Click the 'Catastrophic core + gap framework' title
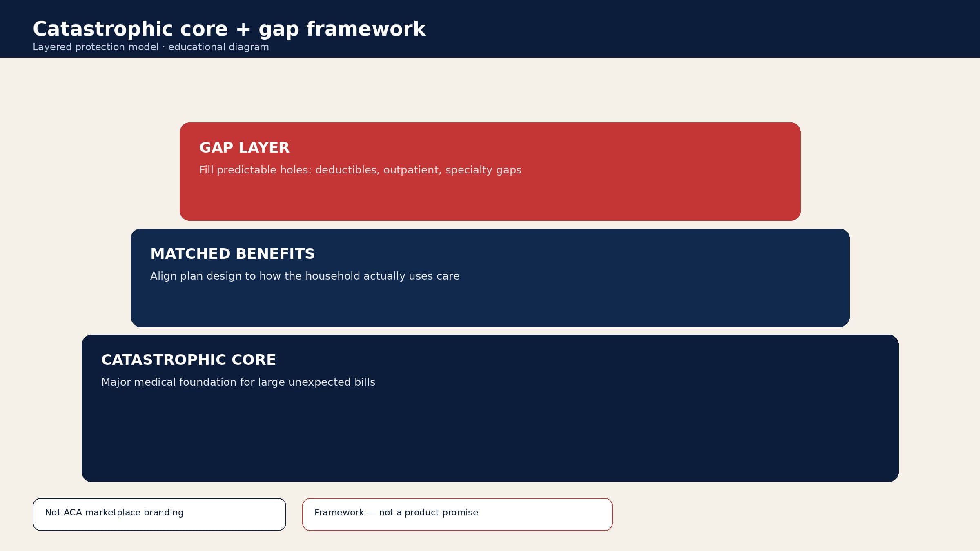Viewport: 980px width, 551px height. [x=229, y=29]
